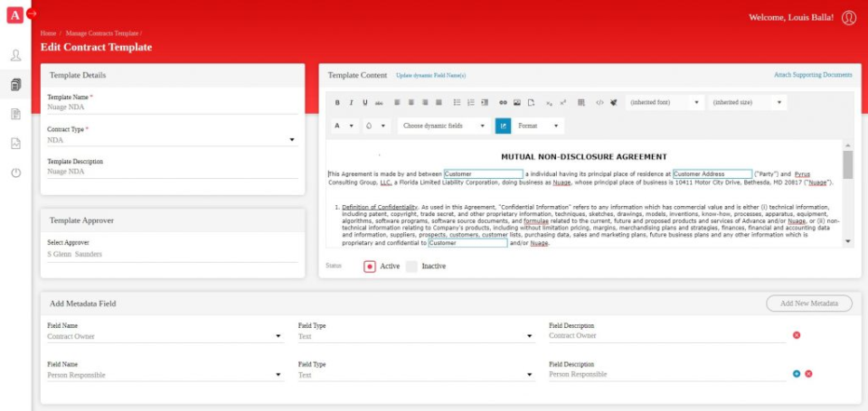Open the inherited size dropdown
The image size is (868, 411).
coord(747,102)
